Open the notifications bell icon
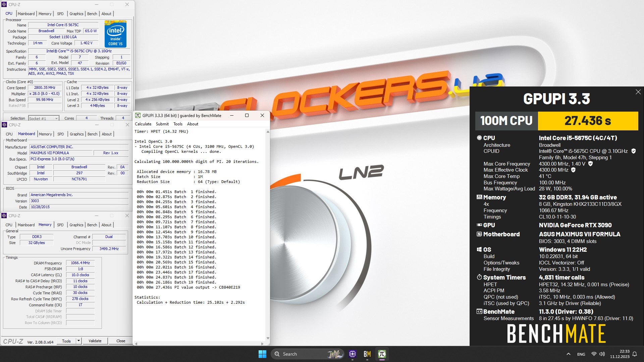This screenshot has height=362, width=644. (634, 354)
